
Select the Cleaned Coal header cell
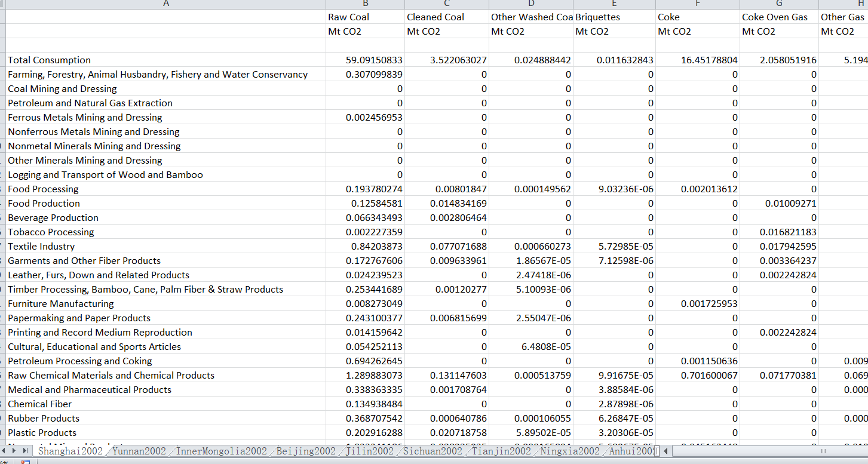447,17
